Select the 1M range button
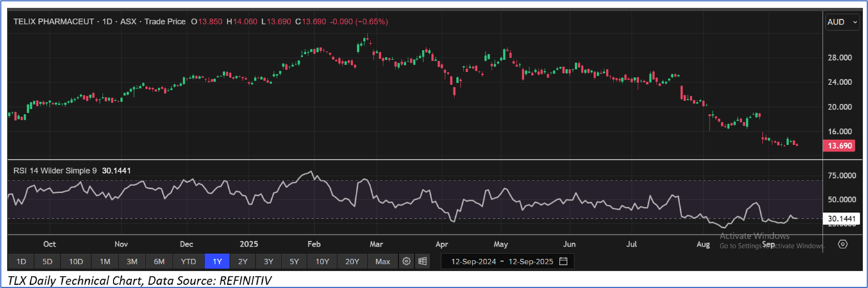Screen dimensions: 868x288 (x=105, y=261)
